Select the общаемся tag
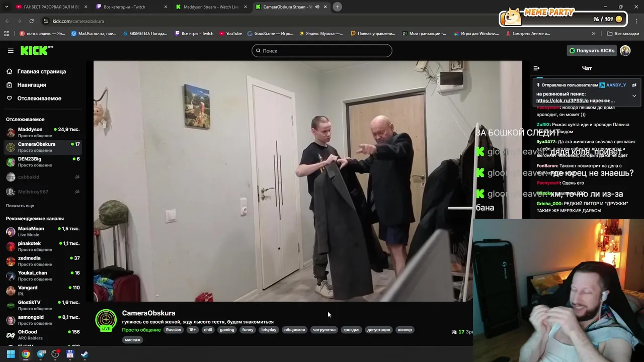Viewport: 644px width, 362px height. point(294,330)
